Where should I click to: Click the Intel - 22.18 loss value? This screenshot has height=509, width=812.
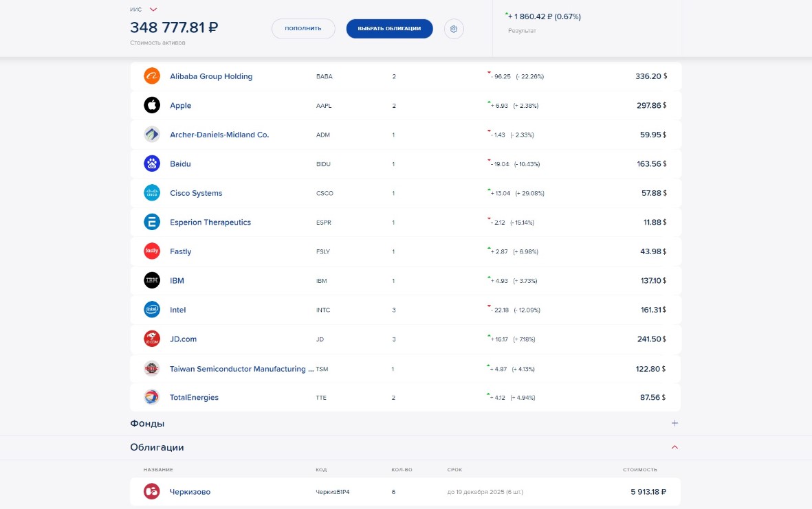pos(500,310)
